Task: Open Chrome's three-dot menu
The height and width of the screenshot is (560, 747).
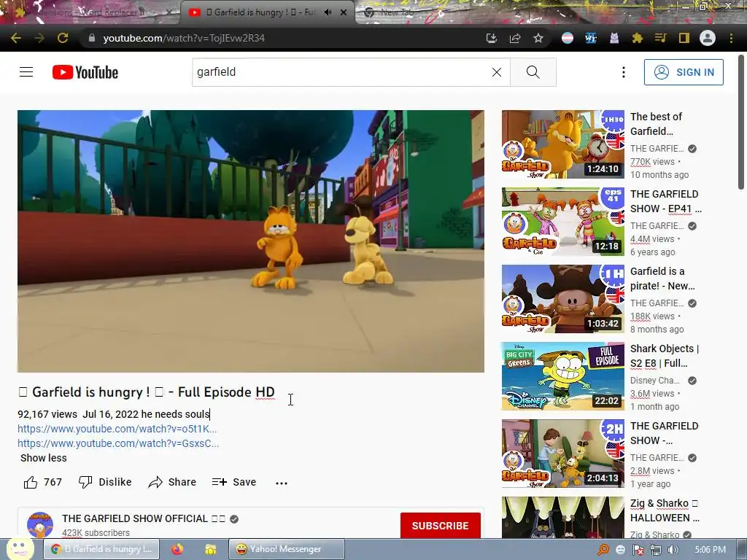Action: coord(731,38)
